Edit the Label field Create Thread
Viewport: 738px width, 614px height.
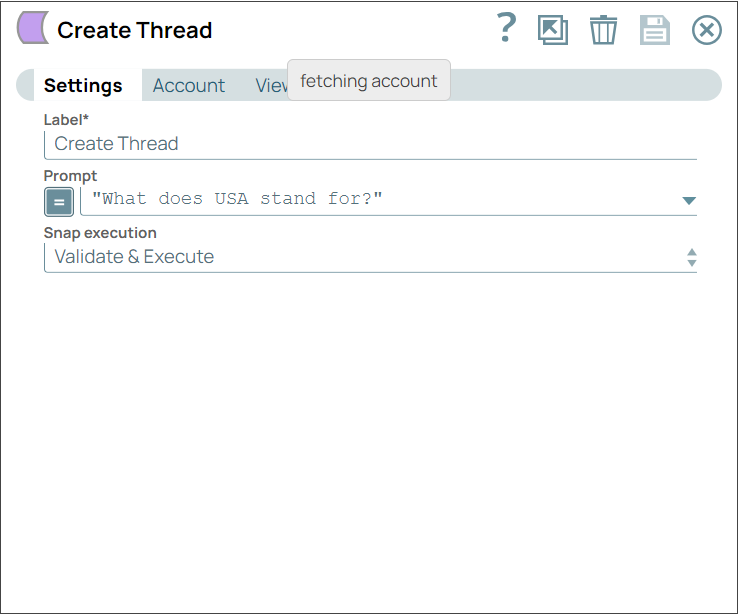(370, 144)
